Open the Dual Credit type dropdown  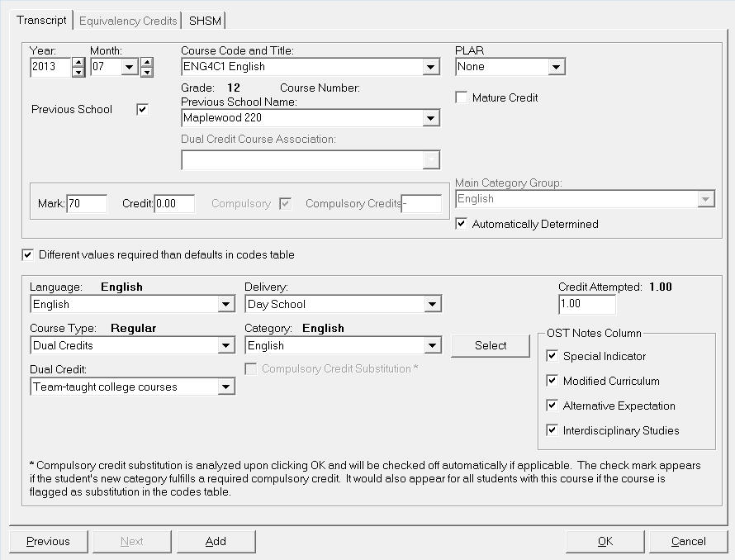(x=225, y=387)
